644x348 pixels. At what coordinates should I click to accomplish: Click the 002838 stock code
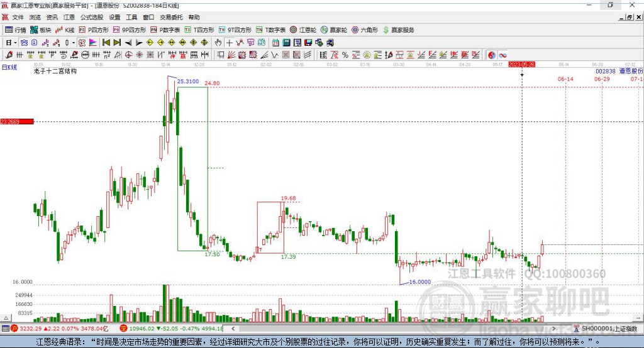(606, 71)
